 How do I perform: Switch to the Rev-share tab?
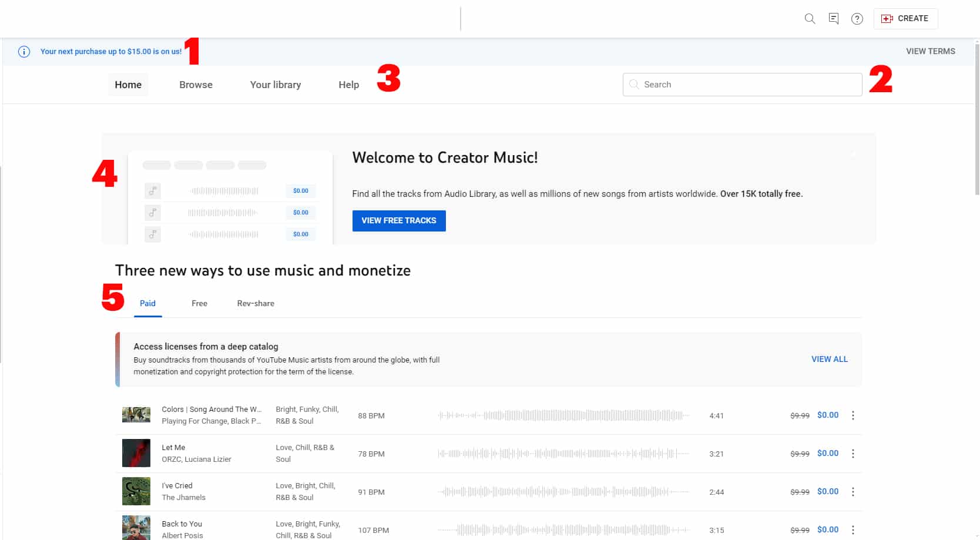pyautogui.click(x=256, y=304)
